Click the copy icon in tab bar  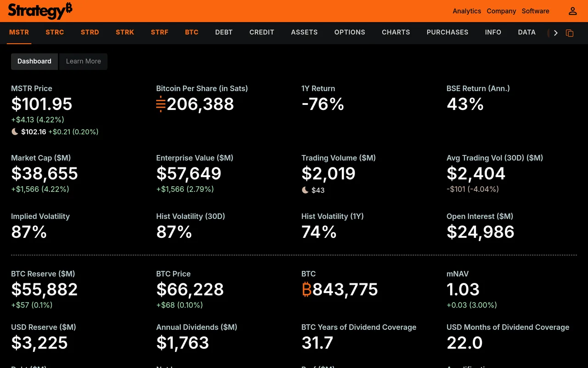[x=570, y=33]
